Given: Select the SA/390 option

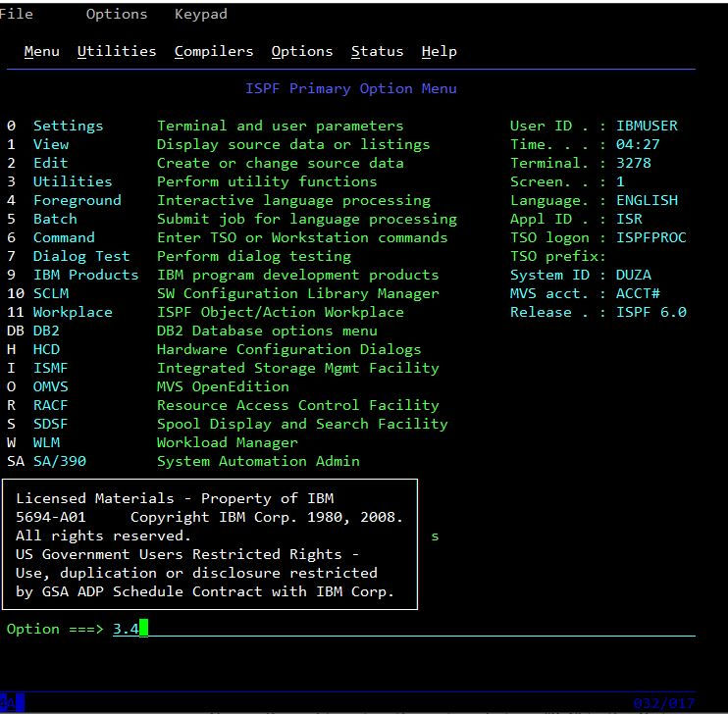Looking at the screenshot, I should [60, 461].
